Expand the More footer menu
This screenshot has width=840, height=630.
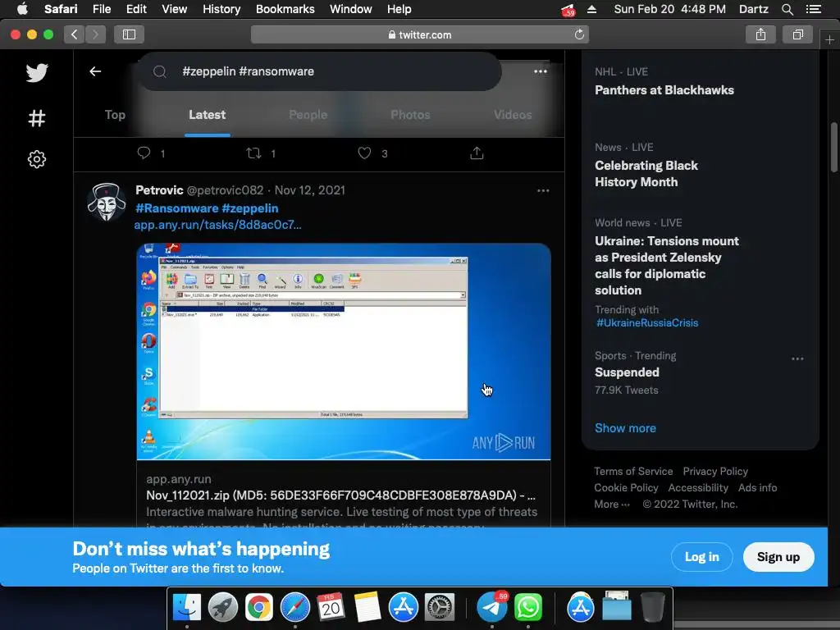(x=612, y=504)
